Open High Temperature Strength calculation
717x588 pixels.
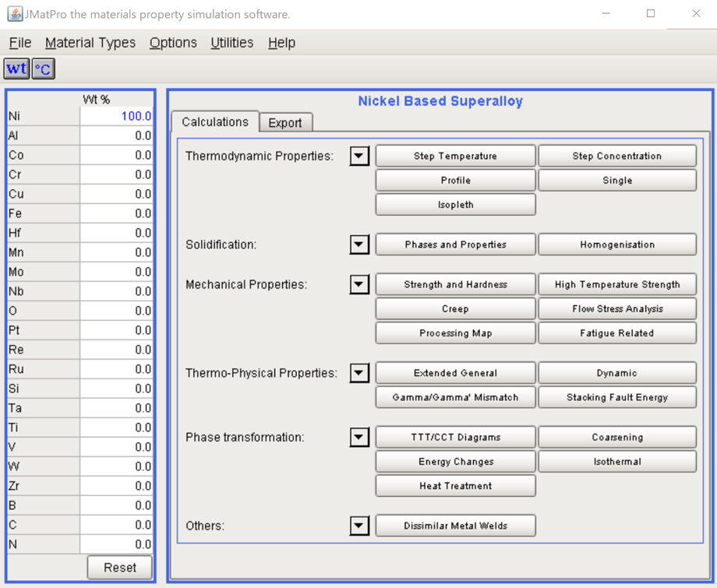[x=617, y=284]
